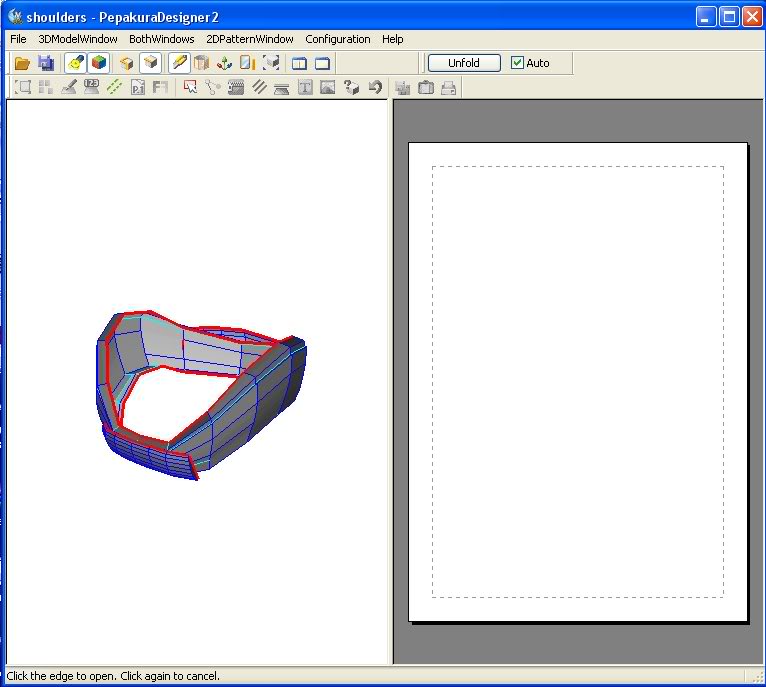This screenshot has width=766, height=687.
Task: Click the single-pane window layout icon
Action: click(x=322, y=63)
